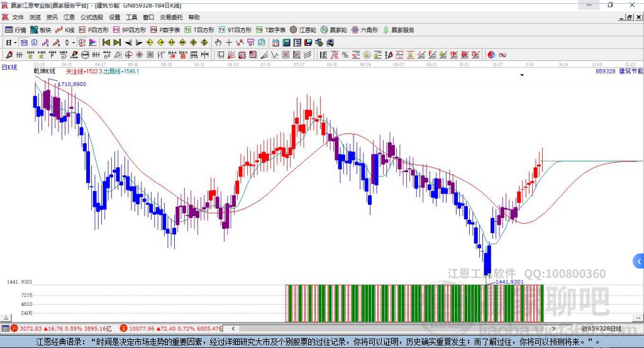Click the 859328 建筑节能 stock name
The width and height of the screenshot is (644, 348).
click(619, 72)
